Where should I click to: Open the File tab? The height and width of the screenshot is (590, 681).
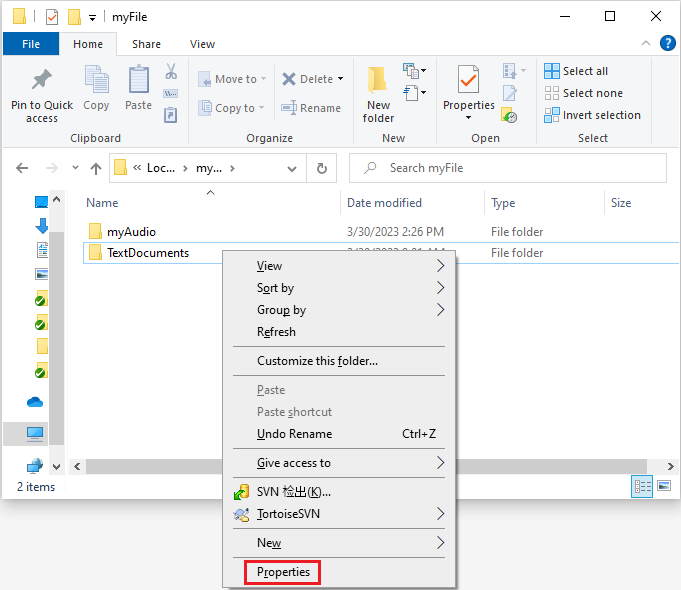coord(31,44)
